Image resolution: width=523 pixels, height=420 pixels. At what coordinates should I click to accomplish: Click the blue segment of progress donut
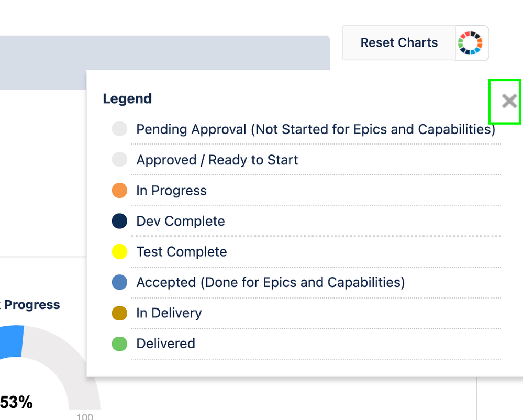(x=11, y=341)
